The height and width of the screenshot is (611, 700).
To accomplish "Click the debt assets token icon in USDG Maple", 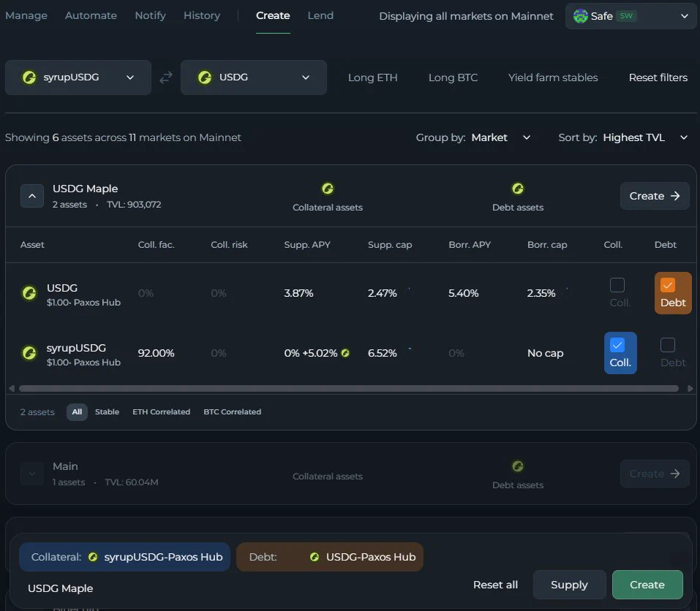I will point(518,189).
